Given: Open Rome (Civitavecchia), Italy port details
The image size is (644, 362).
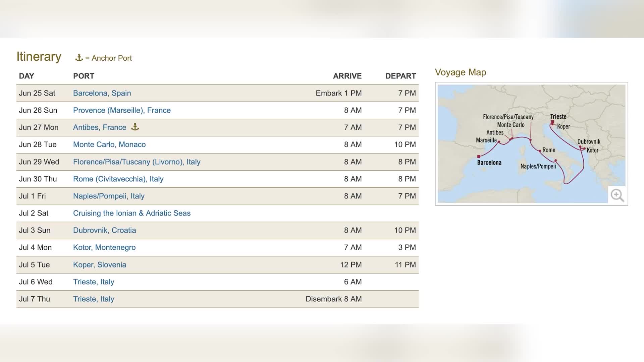Looking at the screenshot, I should [x=118, y=179].
